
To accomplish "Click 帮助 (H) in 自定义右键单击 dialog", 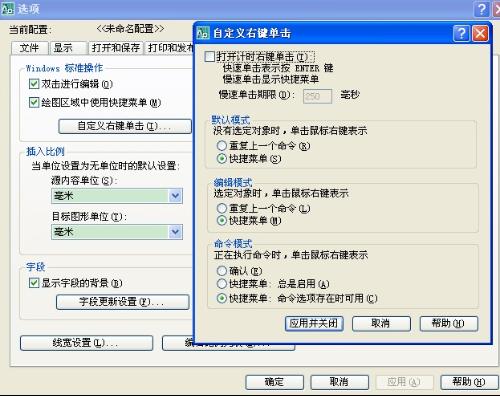I will (449, 323).
